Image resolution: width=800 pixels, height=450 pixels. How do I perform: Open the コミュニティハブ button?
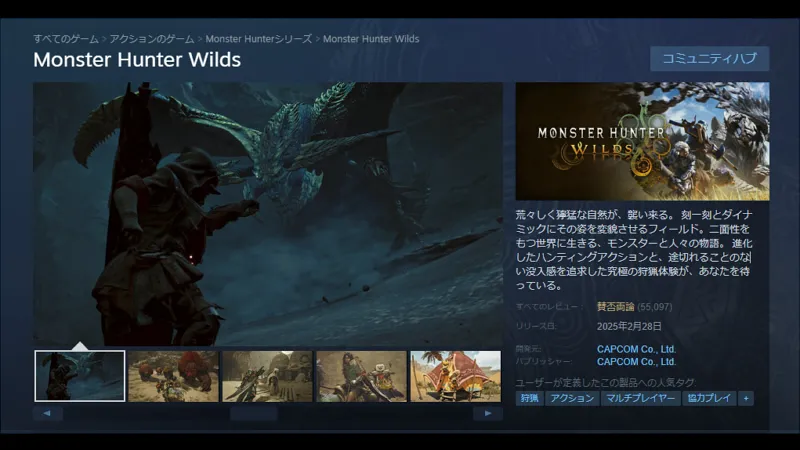pyautogui.click(x=709, y=58)
